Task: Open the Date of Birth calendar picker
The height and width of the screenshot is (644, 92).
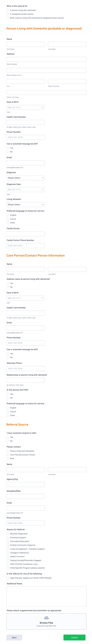Action: [x=42, y=107]
